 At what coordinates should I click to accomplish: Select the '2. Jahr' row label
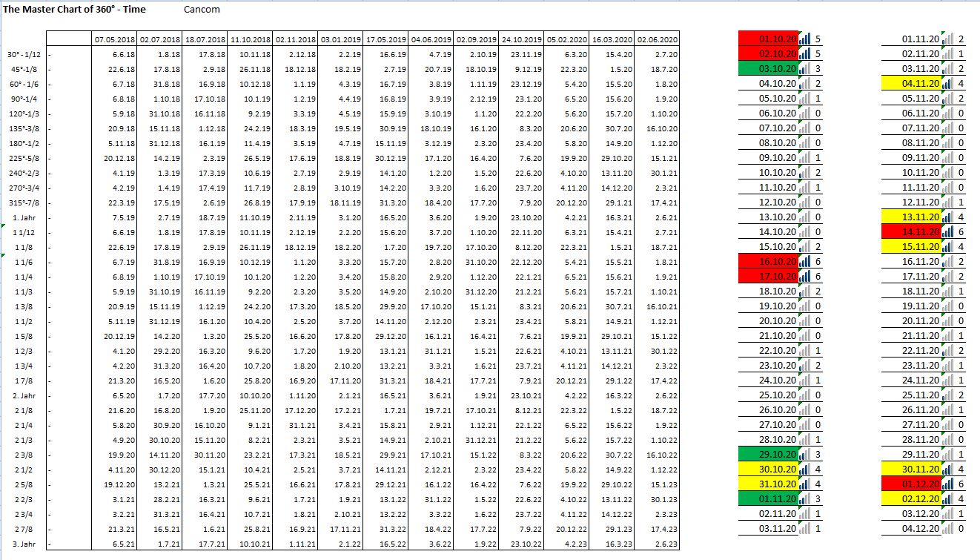pyautogui.click(x=24, y=395)
